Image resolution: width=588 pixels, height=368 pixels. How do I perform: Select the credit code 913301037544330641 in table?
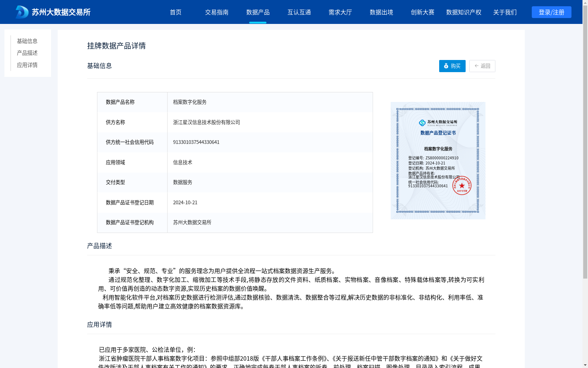[x=196, y=142]
